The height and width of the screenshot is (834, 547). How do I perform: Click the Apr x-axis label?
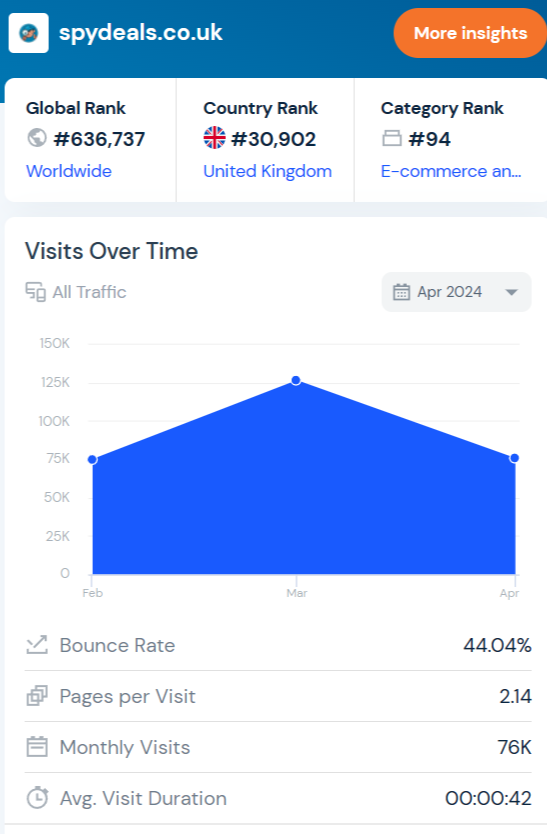click(509, 593)
